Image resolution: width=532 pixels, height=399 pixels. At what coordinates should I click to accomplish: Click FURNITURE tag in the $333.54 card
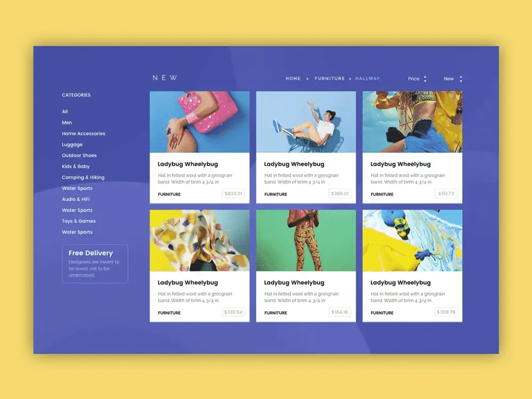[169, 313]
